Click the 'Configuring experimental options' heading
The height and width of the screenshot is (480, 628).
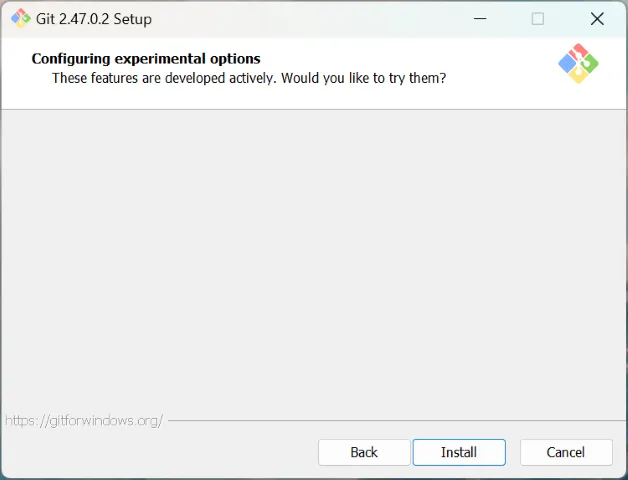click(x=146, y=59)
